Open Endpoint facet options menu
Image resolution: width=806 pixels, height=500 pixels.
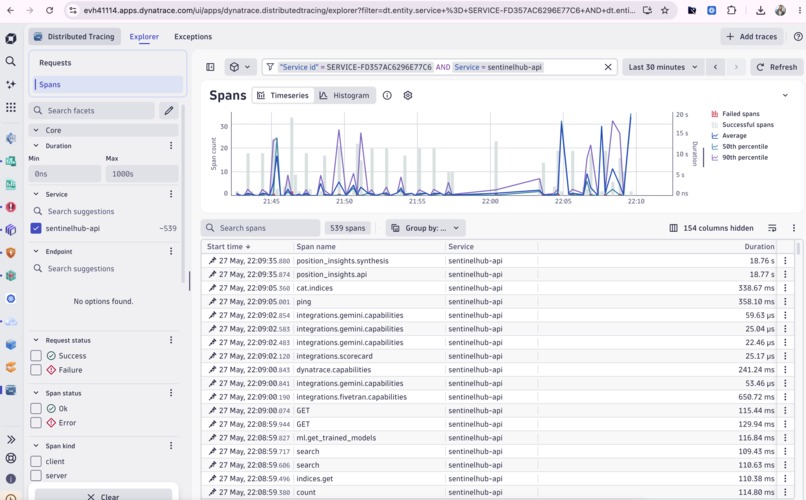point(171,251)
